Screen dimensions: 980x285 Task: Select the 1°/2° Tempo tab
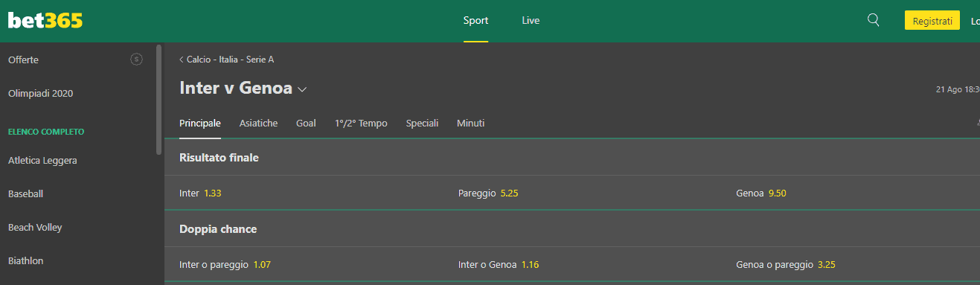click(361, 124)
